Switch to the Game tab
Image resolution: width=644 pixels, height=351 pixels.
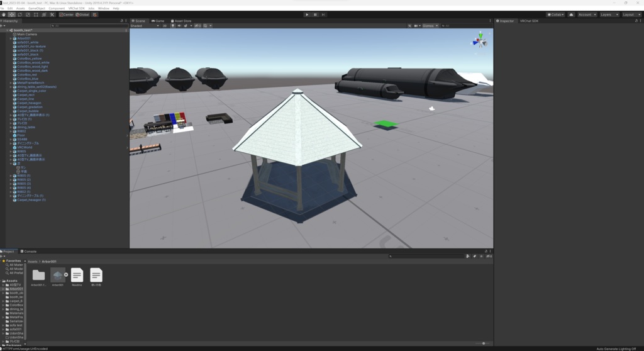pyautogui.click(x=158, y=21)
